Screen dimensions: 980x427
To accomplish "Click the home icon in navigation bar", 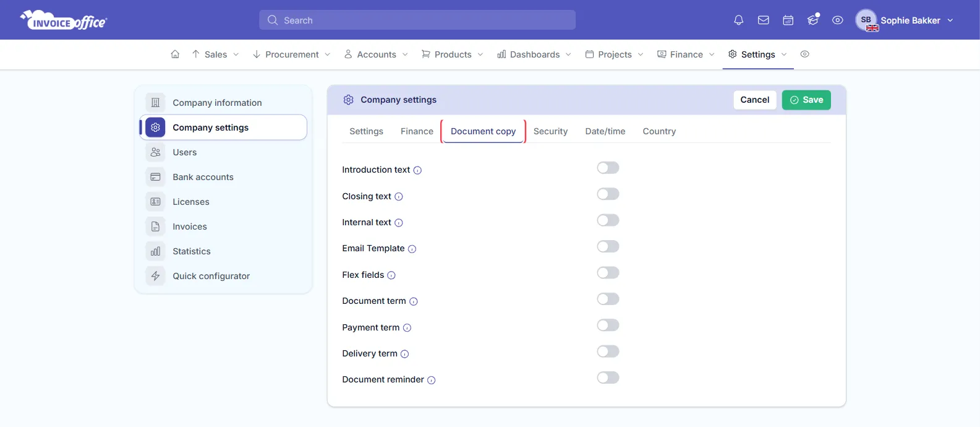I will tap(175, 54).
